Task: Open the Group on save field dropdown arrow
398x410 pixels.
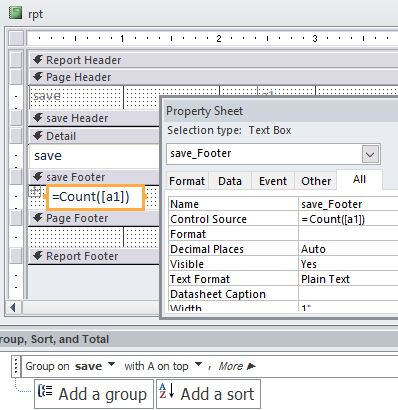Action: tap(112, 364)
